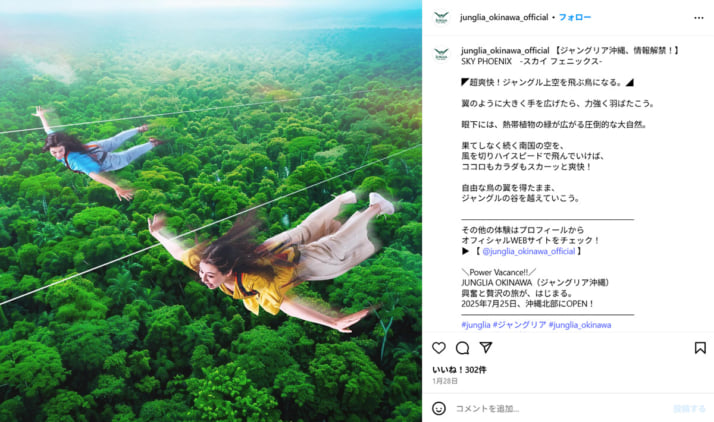
Task: Open the #junglia_okinawa hashtag
Action: (x=580, y=325)
